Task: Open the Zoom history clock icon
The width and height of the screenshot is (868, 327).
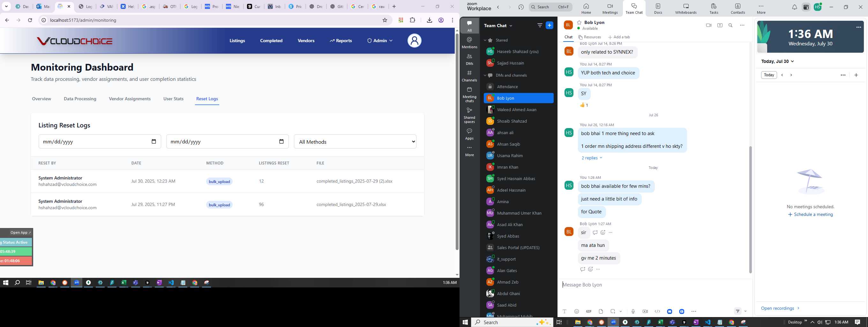Action: pyautogui.click(x=521, y=7)
